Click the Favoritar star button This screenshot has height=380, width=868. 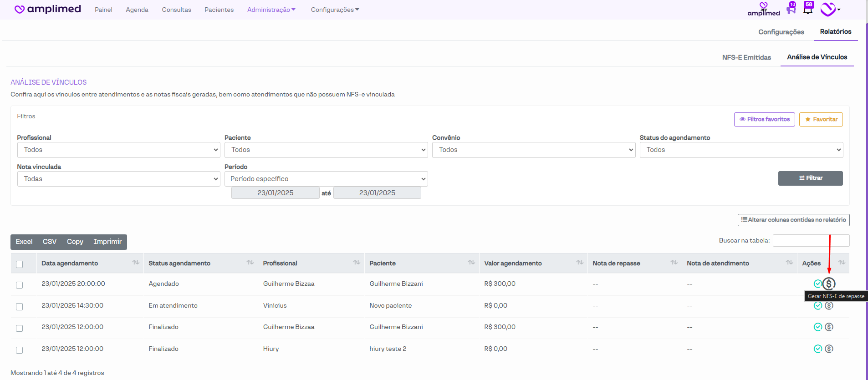821,119
